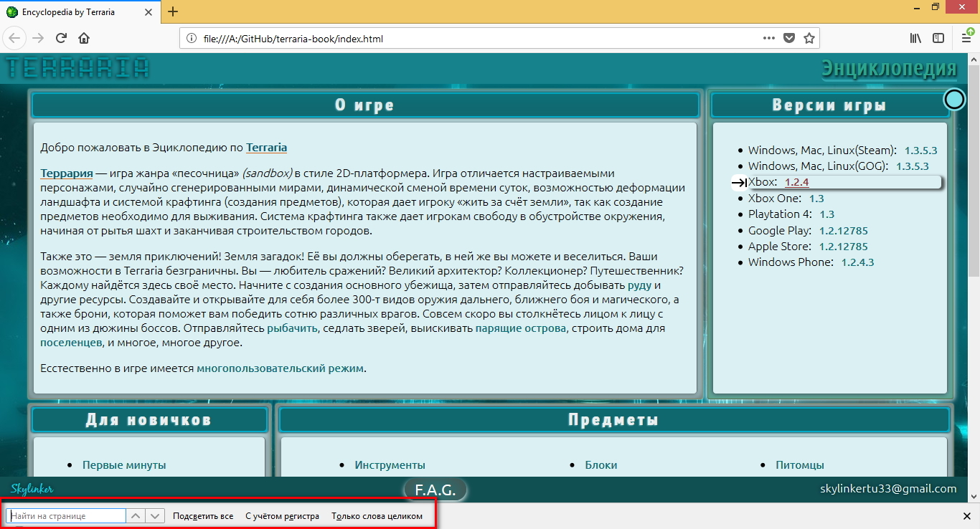980x529 pixels.
Task: Focus the 'Найти на странице' search field
Action: pyautogui.click(x=67, y=515)
